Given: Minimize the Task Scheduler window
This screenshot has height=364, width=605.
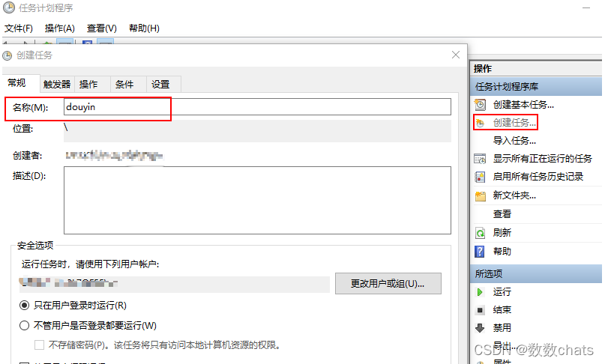Looking at the screenshot, I should (586, 7).
